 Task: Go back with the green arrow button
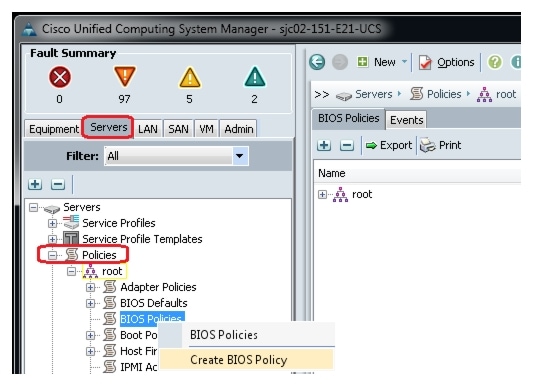317,62
